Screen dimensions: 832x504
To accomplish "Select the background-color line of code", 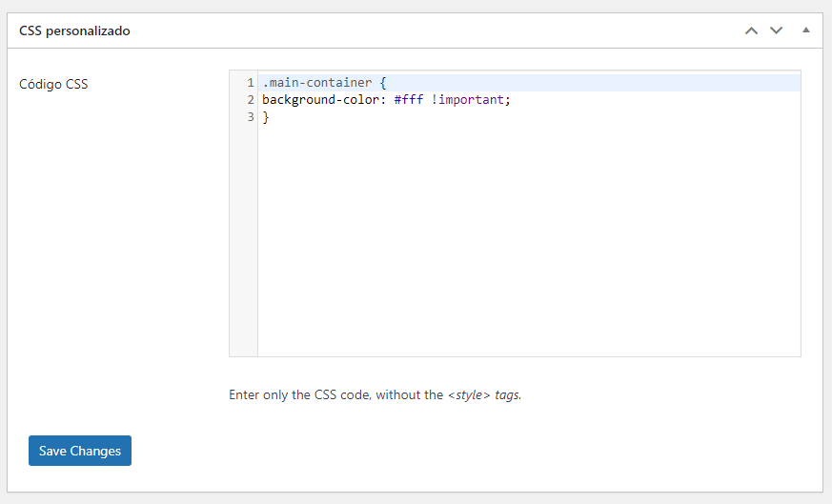I will 386,100.
